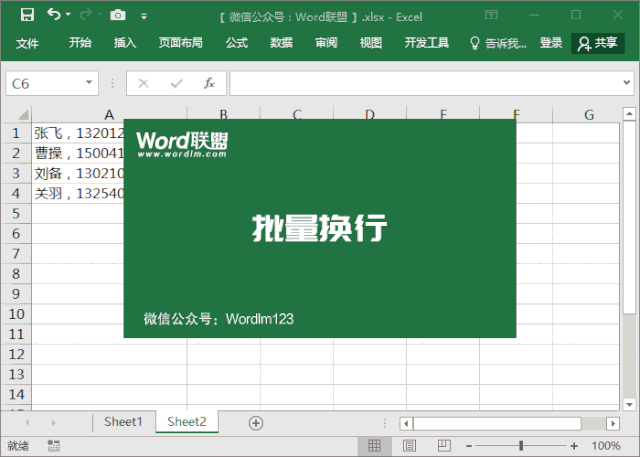Image resolution: width=640 pixels, height=457 pixels.
Task: Select row 5 header
Action: coord(16,213)
